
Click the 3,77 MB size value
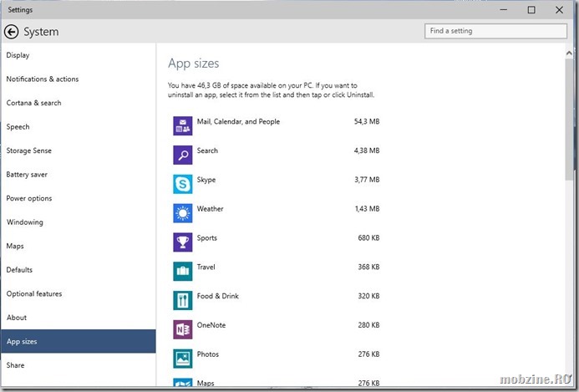pyautogui.click(x=367, y=180)
